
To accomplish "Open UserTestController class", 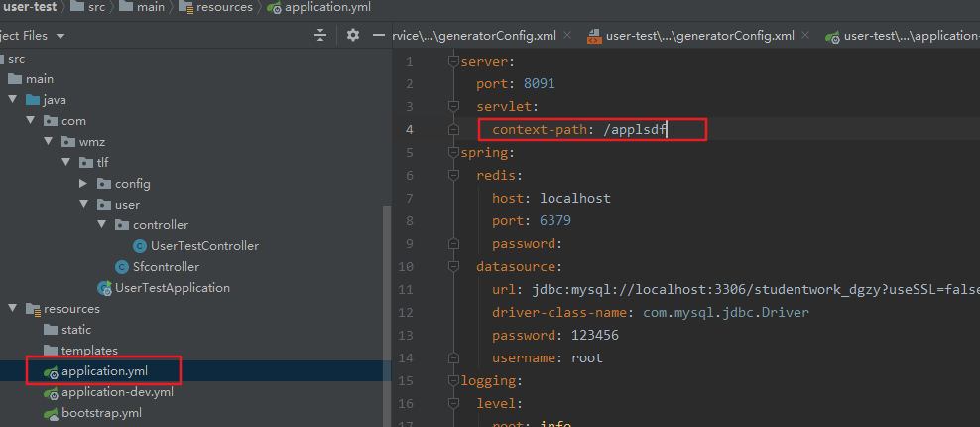I will coord(204,246).
